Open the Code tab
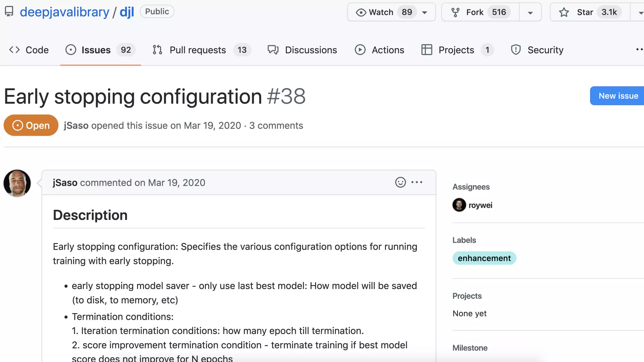 pos(29,50)
